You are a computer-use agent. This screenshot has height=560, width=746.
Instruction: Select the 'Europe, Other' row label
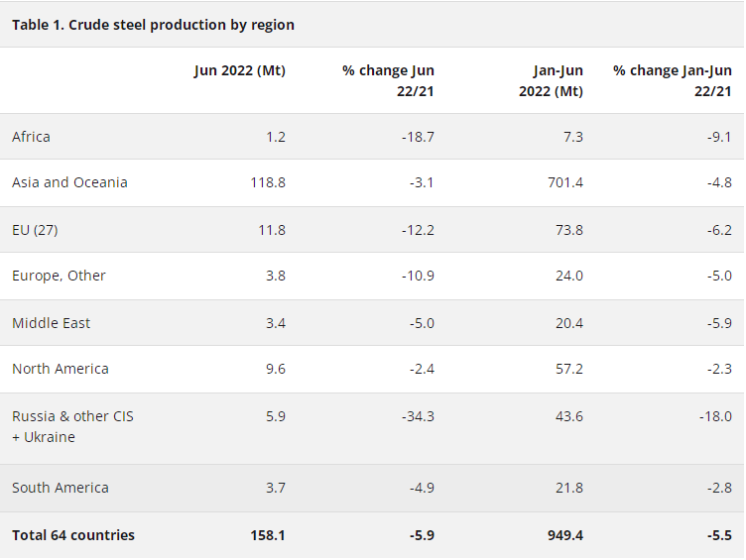(59, 276)
